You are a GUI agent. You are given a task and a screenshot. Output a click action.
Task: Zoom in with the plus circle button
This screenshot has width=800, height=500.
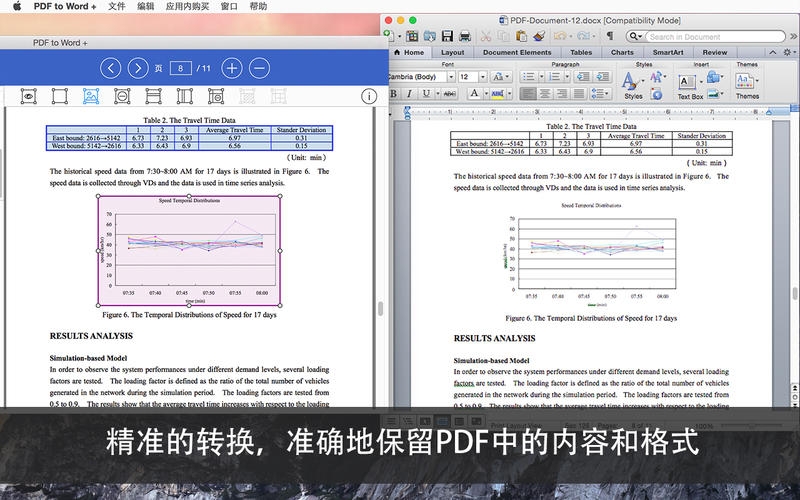(232, 68)
